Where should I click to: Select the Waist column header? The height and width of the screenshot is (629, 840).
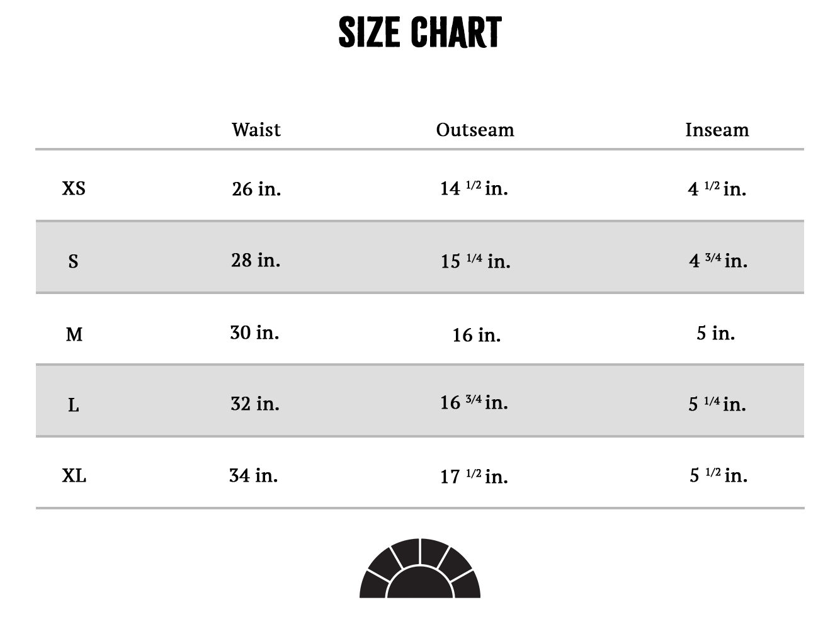click(256, 130)
